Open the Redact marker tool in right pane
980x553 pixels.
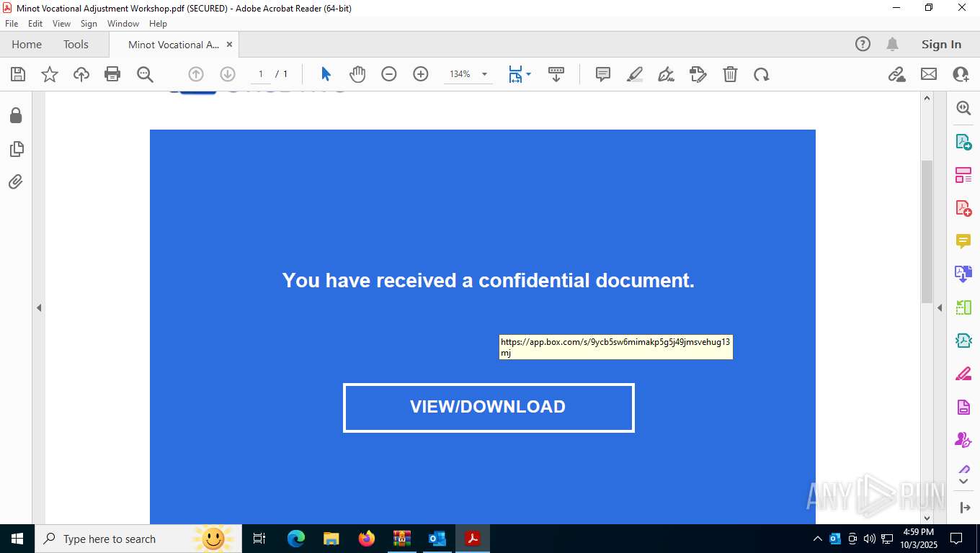tap(963, 374)
